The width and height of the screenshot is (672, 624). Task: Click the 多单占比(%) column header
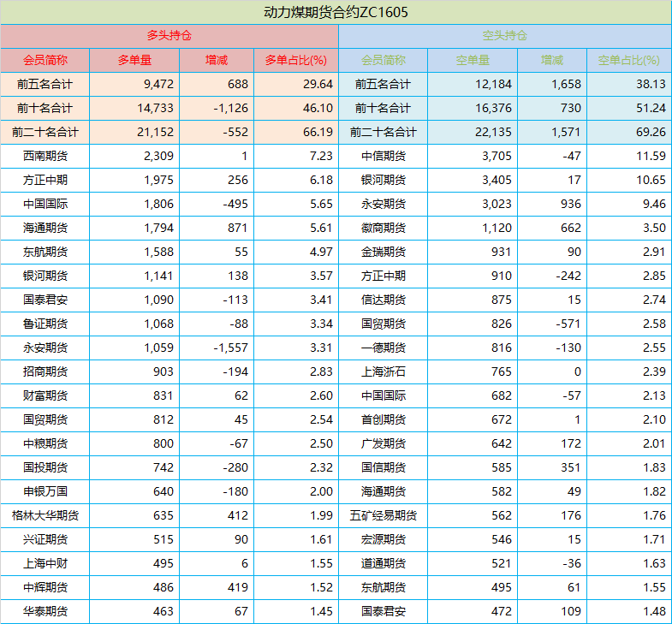coord(295,60)
